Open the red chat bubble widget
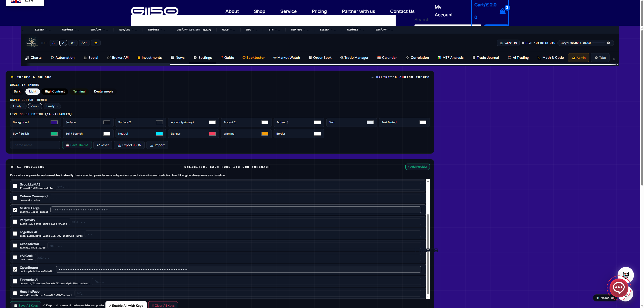The height and width of the screenshot is (308, 644). coord(619,288)
